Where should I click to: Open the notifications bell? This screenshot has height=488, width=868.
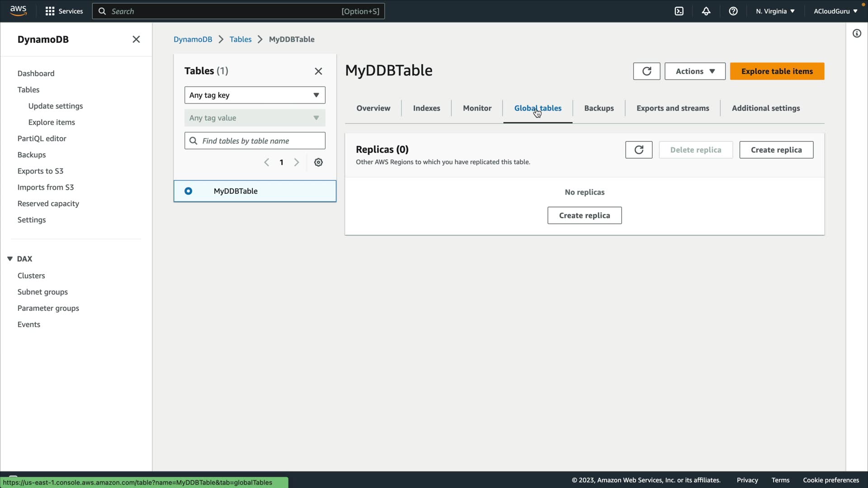point(706,11)
